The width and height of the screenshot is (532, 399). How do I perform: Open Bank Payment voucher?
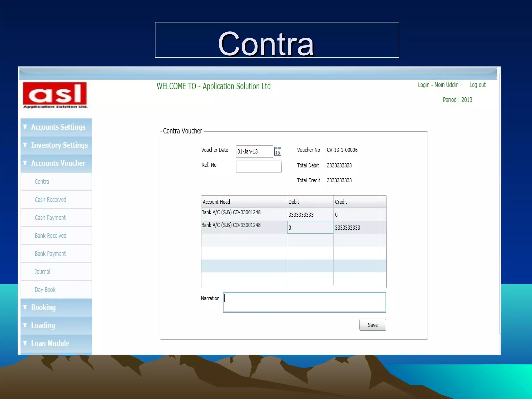[x=56, y=254]
